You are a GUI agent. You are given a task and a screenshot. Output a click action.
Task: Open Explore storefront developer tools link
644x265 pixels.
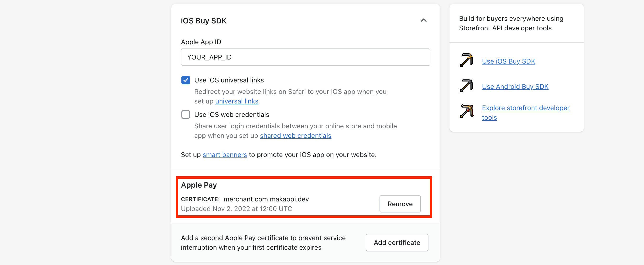pyautogui.click(x=526, y=113)
